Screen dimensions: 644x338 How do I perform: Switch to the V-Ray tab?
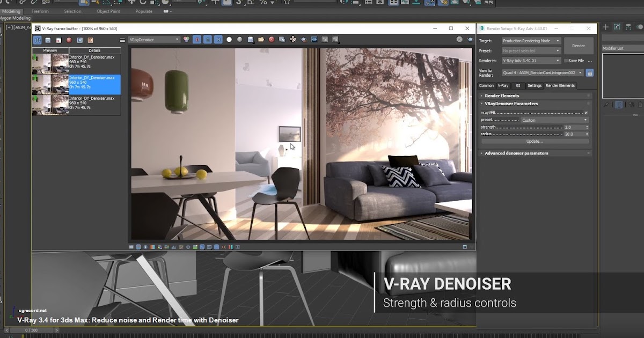point(503,85)
